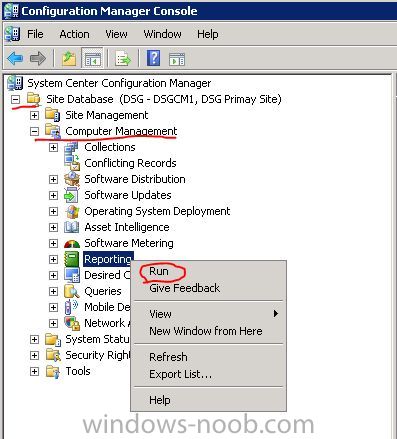Click the Up one level folder icon
Screen dimensions: 397x439
pyautogui.click(x=69, y=59)
